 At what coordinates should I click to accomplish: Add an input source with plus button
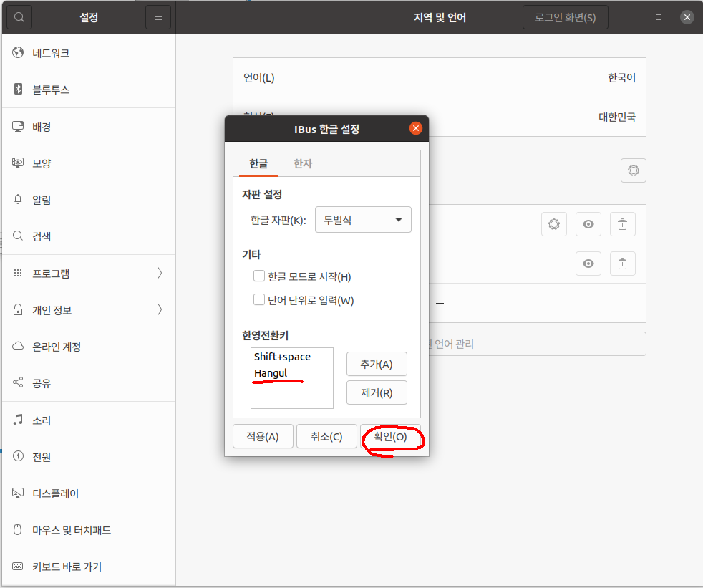pos(440,304)
